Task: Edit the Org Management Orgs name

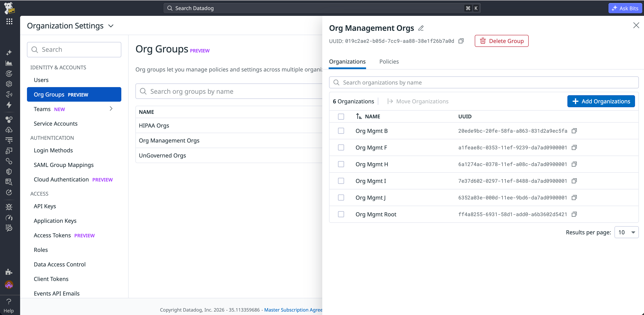Action: click(x=421, y=28)
